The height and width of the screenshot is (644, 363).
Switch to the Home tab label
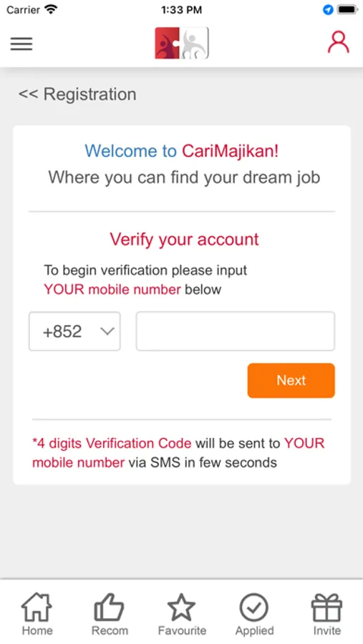[x=37, y=630]
